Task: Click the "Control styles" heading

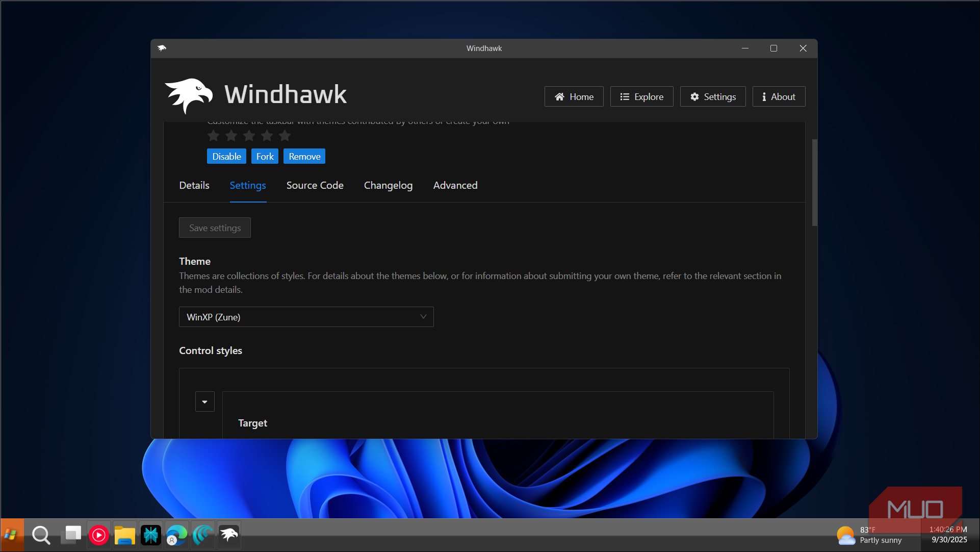Action: 211,350
